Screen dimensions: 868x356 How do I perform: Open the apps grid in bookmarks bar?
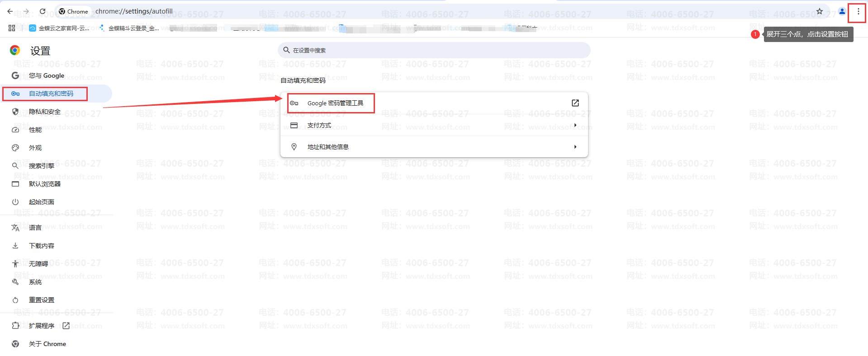tap(12, 28)
